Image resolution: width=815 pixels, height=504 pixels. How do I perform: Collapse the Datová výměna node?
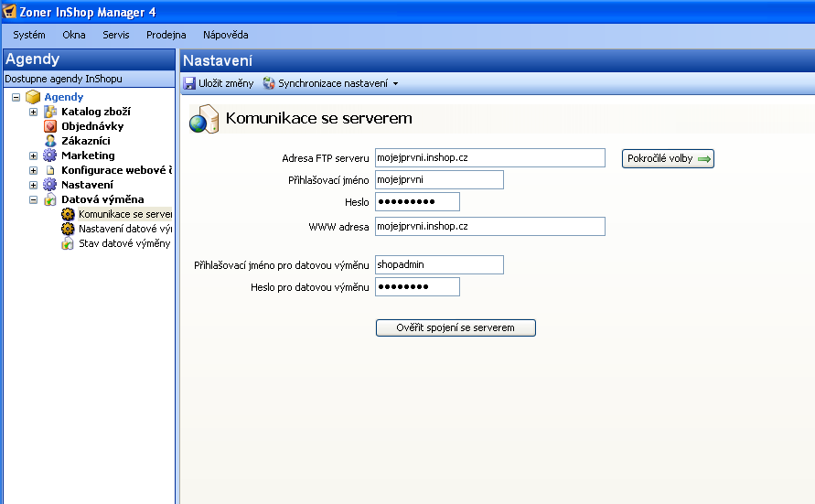[x=33, y=199]
